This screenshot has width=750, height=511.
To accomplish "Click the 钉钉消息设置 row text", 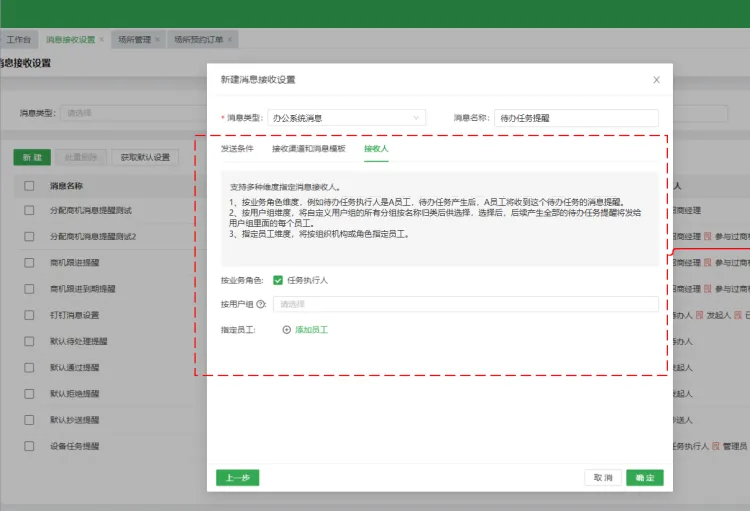I will click(75, 315).
